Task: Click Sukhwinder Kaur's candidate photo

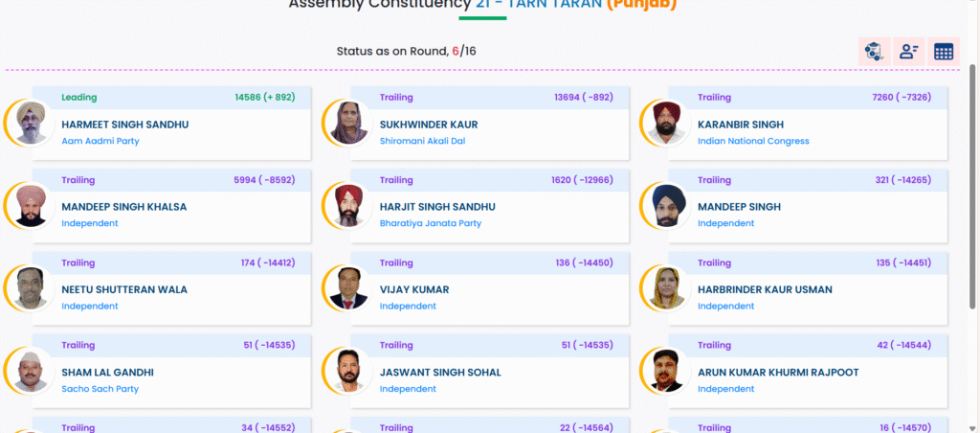Action: click(x=349, y=124)
